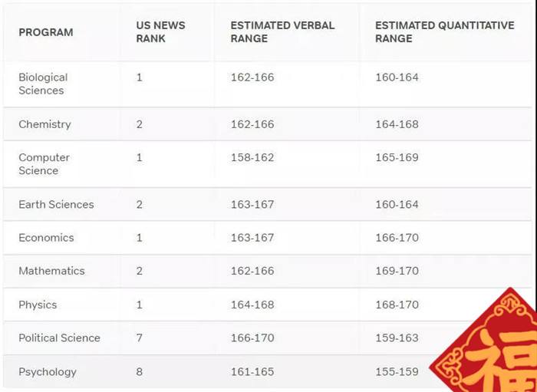Click Political Science verbal range 166-170
This screenshot has height=392, width=537.
[252, 338]
